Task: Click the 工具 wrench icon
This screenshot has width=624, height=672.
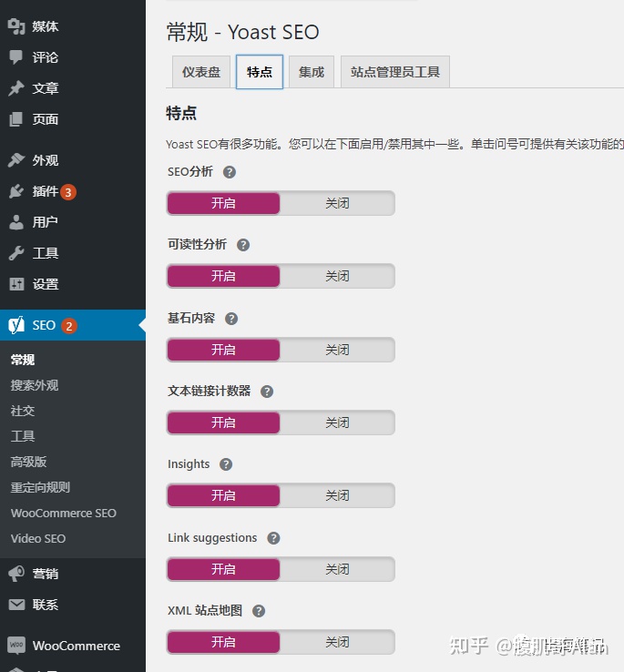Action: [x=16, y=253]
